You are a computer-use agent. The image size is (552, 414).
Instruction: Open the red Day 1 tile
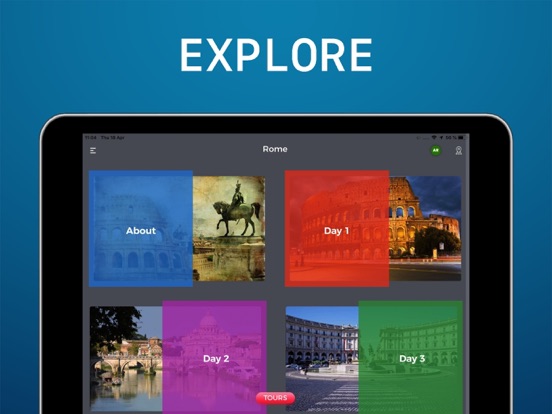(337, 228)
